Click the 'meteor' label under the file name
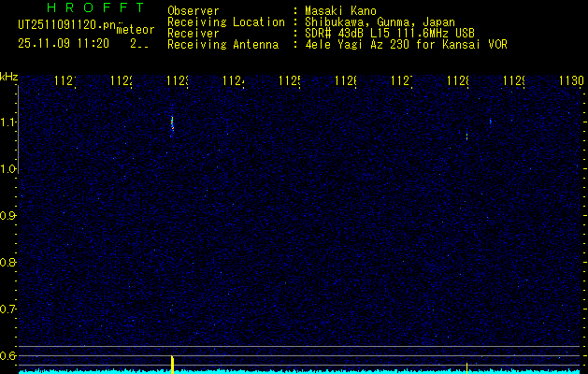The height and width of the screenshot is (374, 588). click(136, 30)
